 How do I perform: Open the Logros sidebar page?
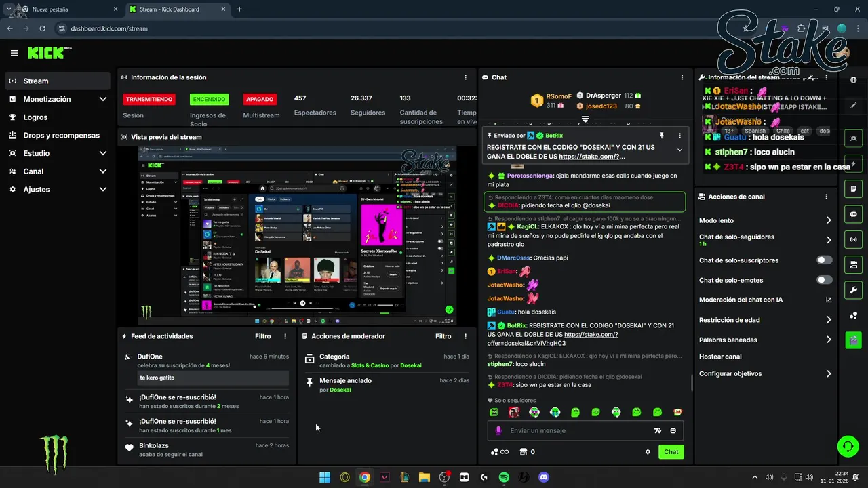click(58, 117)
